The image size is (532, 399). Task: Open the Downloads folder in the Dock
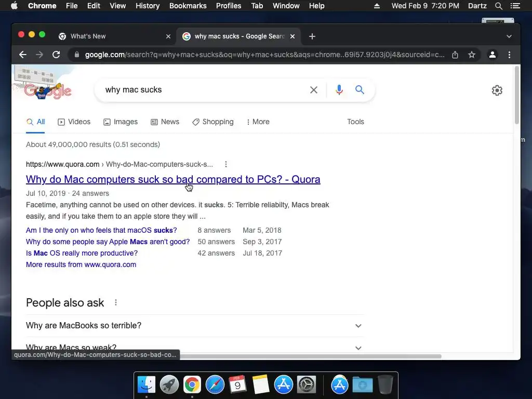coord(362,385)
